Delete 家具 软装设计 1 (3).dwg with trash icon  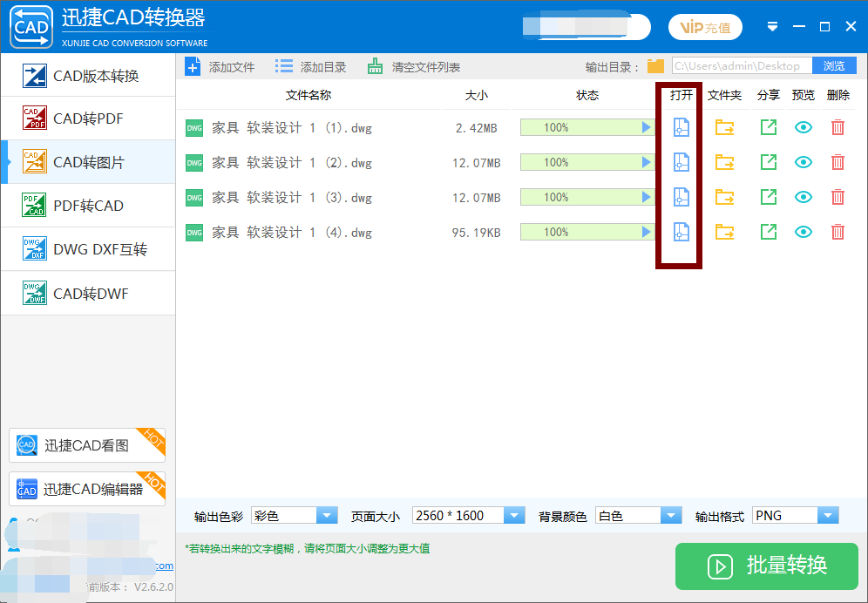click(x=837, y=198)
